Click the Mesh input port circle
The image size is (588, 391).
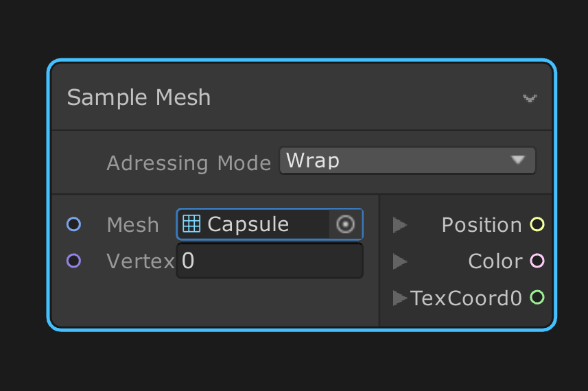coord(73,224)
